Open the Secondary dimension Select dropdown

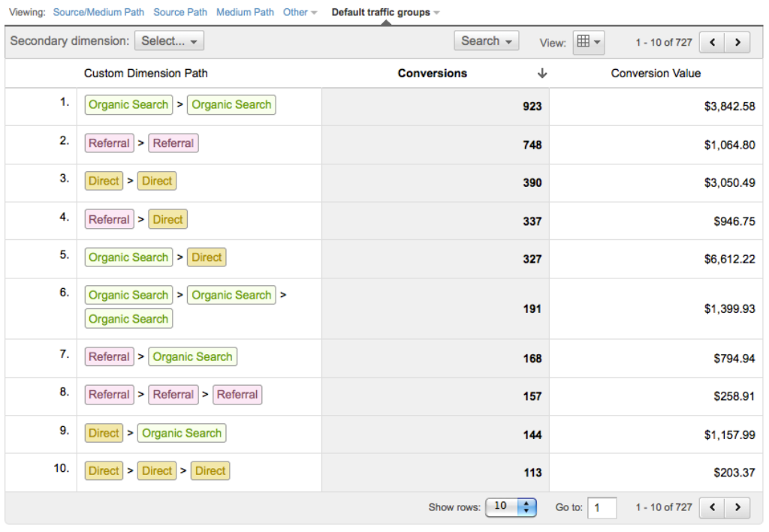[x=169, y=41]
